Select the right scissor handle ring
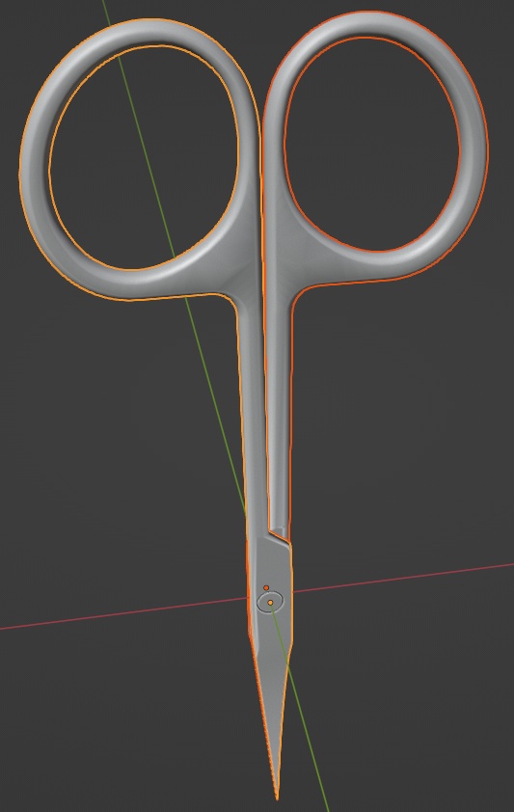 473,145
